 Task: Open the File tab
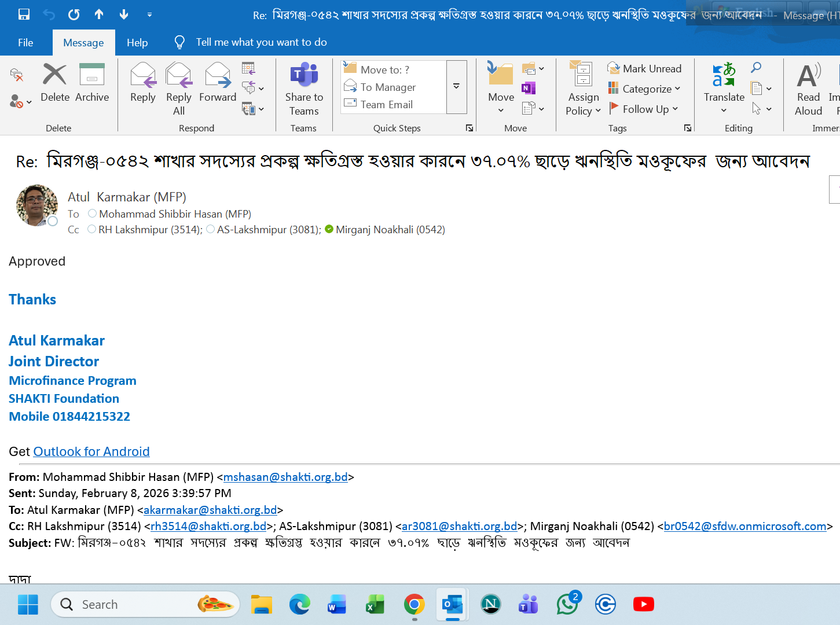click(25, 43)
